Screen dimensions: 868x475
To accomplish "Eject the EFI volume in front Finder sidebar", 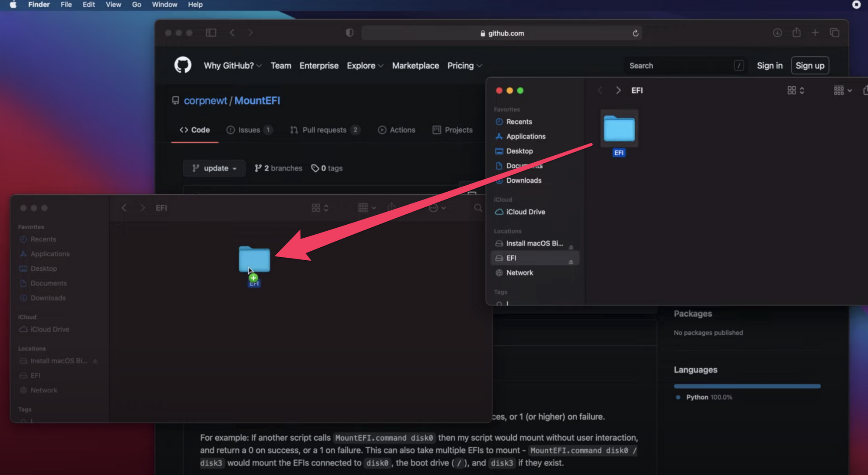I will coord(571,262).
